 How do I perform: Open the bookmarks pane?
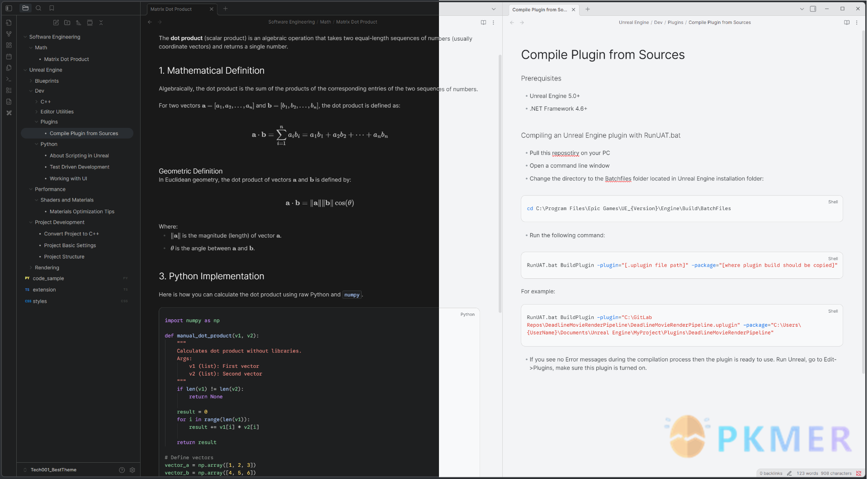click(x=52, y=8)
